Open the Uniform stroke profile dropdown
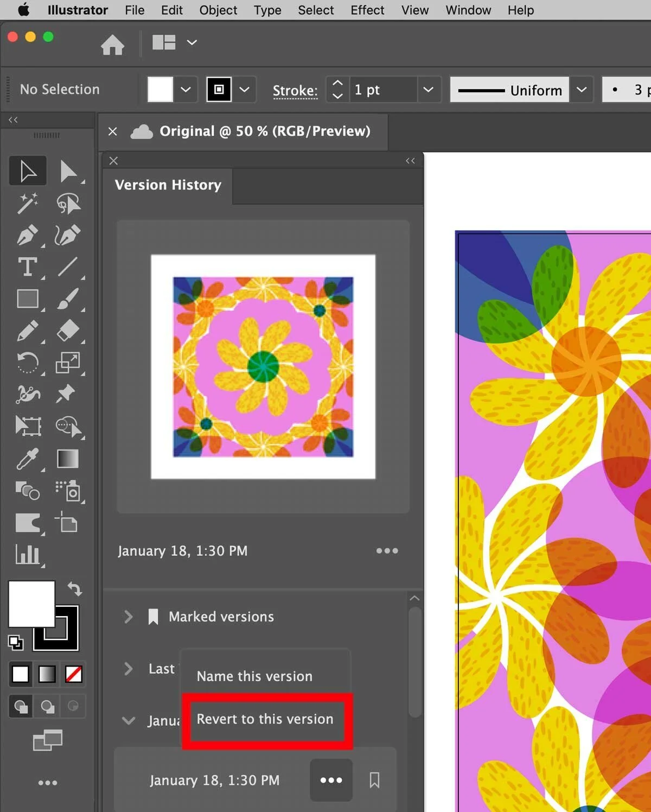The image size is (651, 812). [x=582, y=90]
